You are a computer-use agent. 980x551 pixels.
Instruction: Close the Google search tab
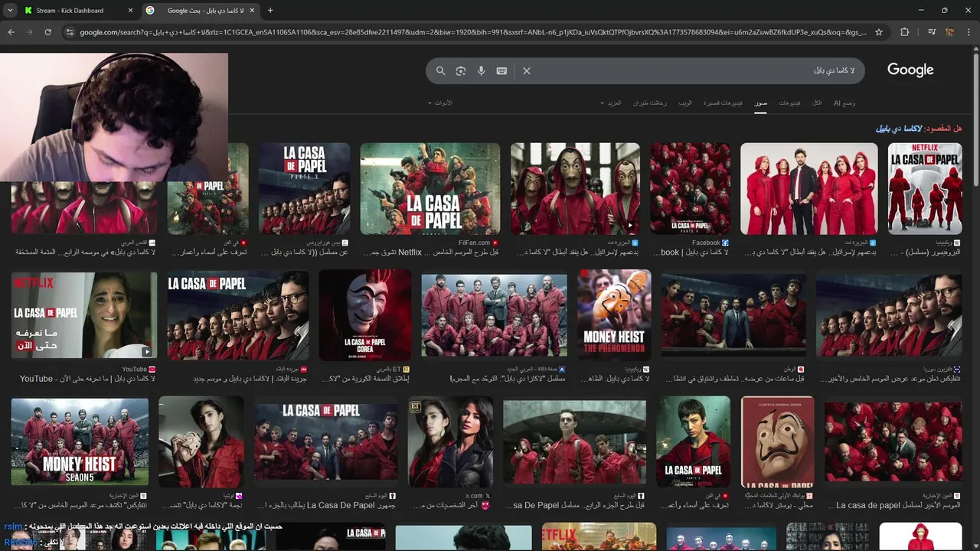253,11
